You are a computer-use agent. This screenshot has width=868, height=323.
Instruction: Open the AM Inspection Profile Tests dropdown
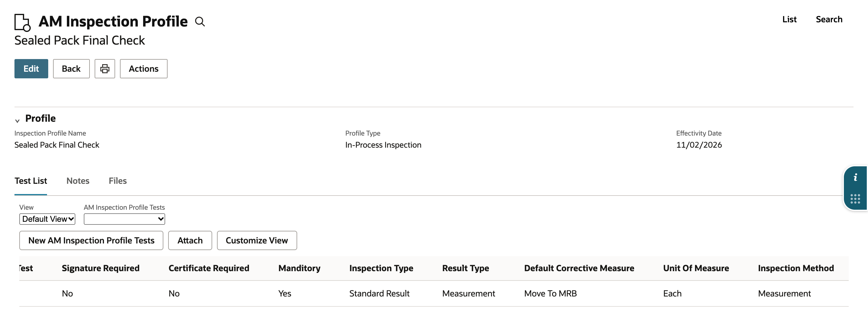[x=124, y=219]
